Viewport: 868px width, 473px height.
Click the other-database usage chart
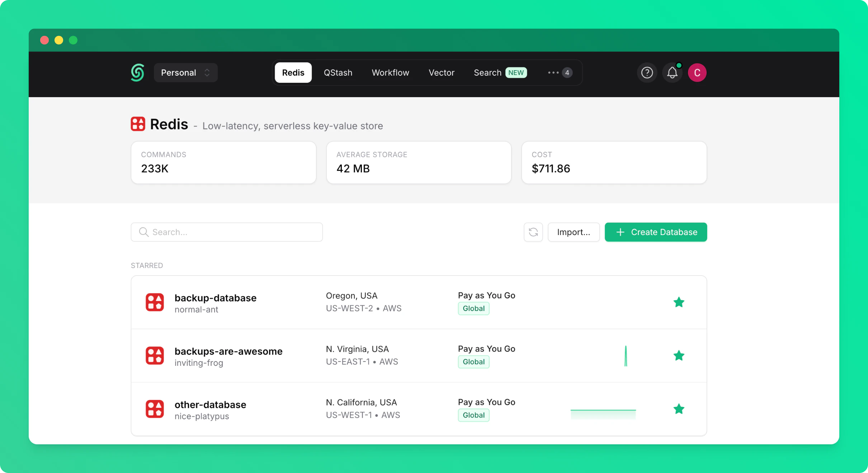coord(603,413)
